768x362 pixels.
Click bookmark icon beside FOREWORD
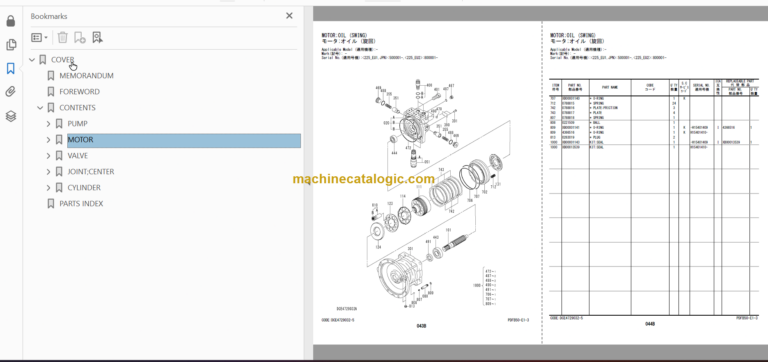[x=50, y=92]
